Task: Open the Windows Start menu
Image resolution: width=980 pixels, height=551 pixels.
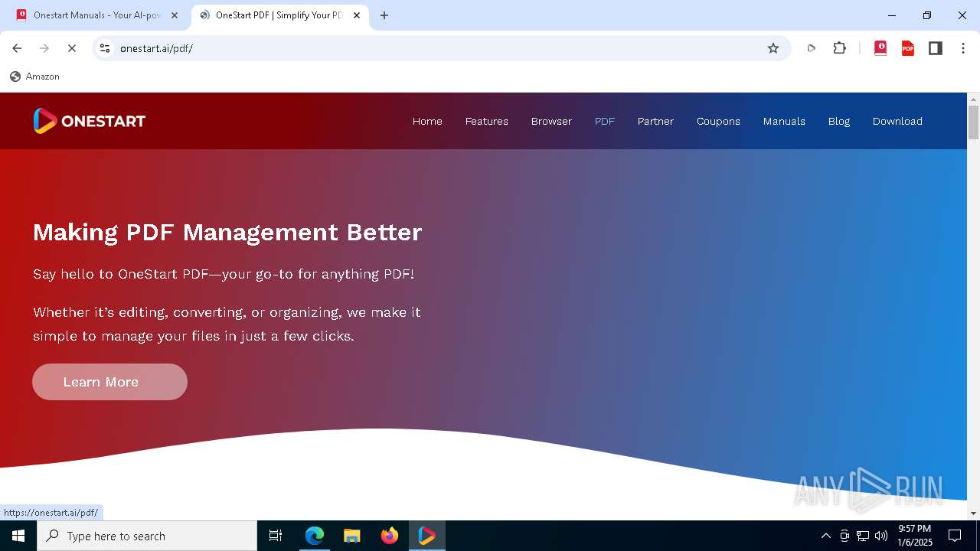Action: click(18, 536)
